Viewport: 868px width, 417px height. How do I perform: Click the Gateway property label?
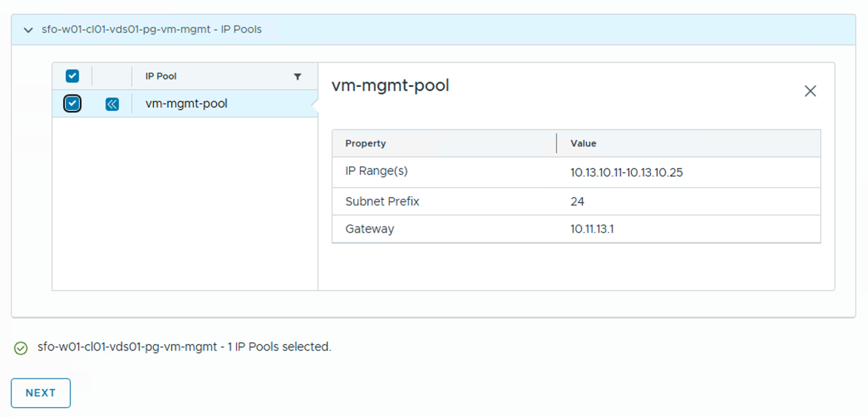click(370, 229)
